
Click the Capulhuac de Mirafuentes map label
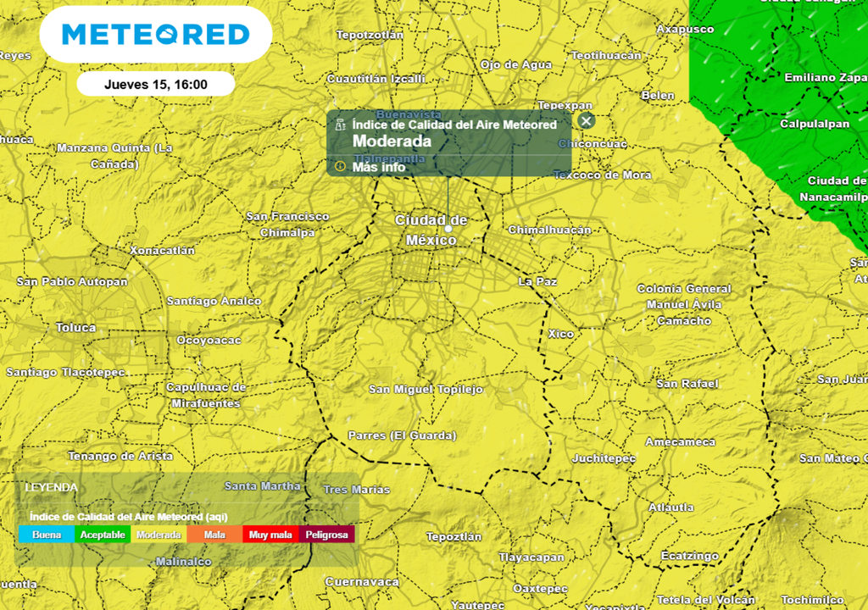tap(206, 395)
